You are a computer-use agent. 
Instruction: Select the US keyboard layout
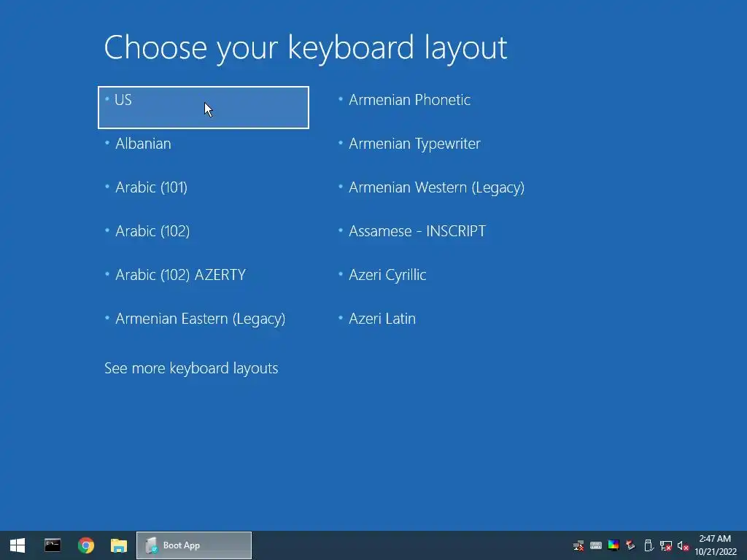pos(204,108)
